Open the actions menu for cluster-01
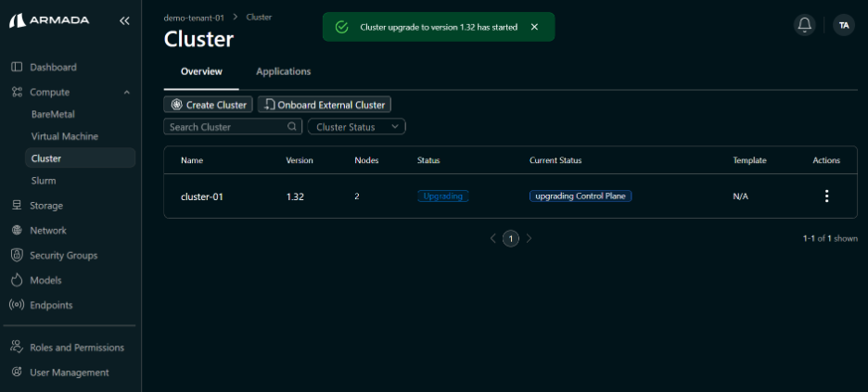868x392 pixels. click(x=826, y=196)
